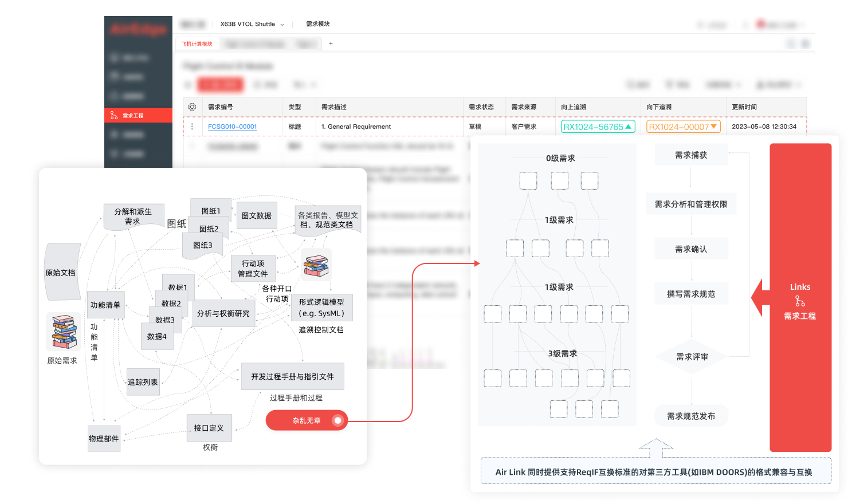
Task: Click the 需求状态 column header
Action: pyautogui.click(x=481, y=107)
